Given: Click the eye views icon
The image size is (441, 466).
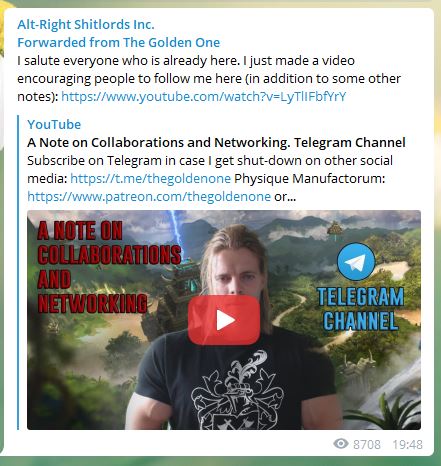Looking at the screenshot, I should 341,444.
